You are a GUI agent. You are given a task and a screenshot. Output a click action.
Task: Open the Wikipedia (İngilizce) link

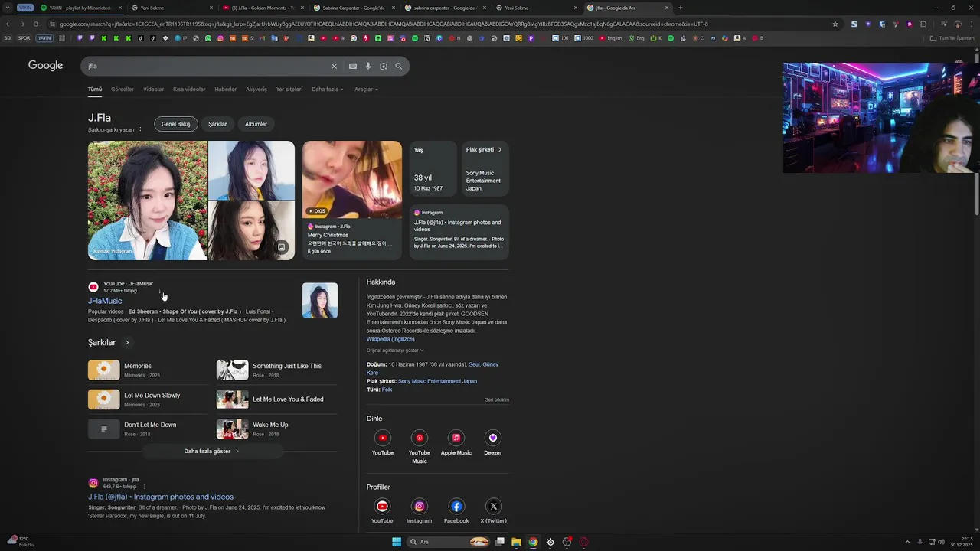[390, 339]
